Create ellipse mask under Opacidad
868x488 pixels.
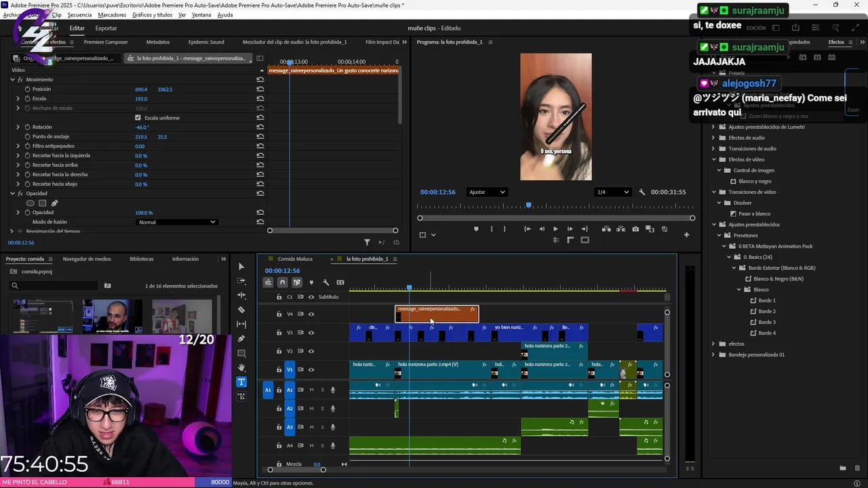click(x=30, y=203)
